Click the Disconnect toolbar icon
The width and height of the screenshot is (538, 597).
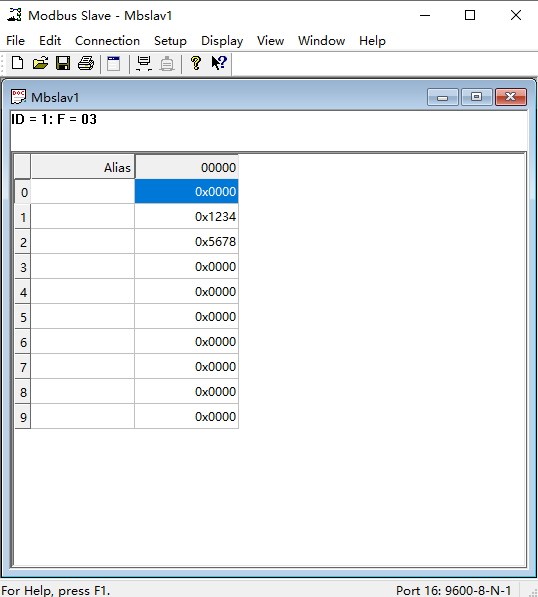point(167,63)
